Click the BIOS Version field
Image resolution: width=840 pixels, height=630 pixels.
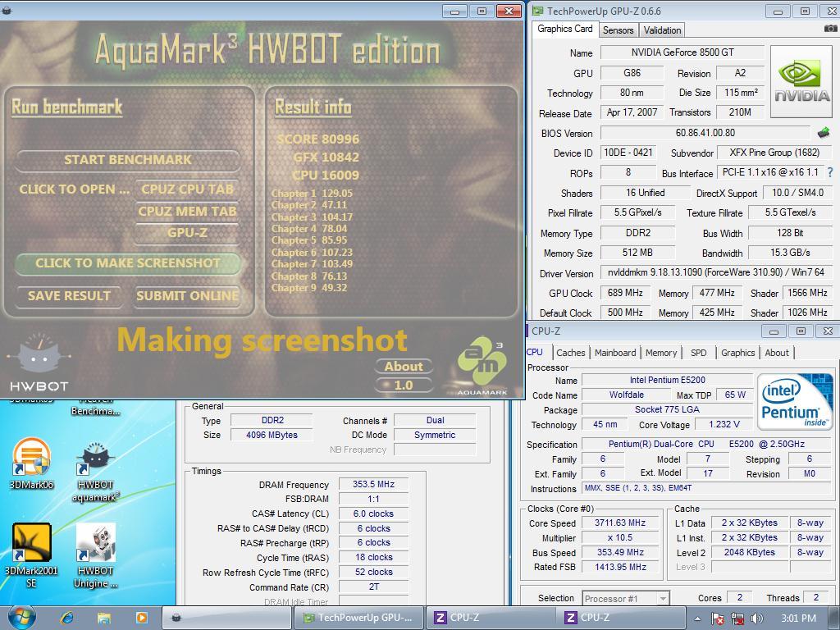tap(705, 133)
